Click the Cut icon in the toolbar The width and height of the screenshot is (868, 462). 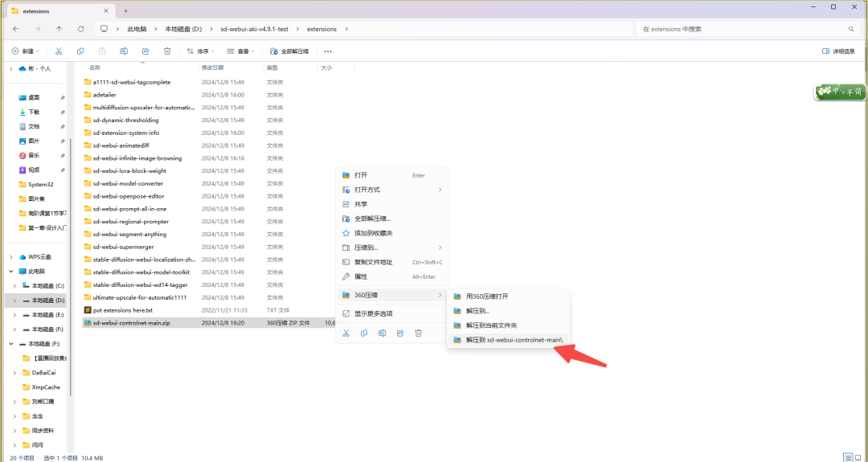(x=58, y=51)
